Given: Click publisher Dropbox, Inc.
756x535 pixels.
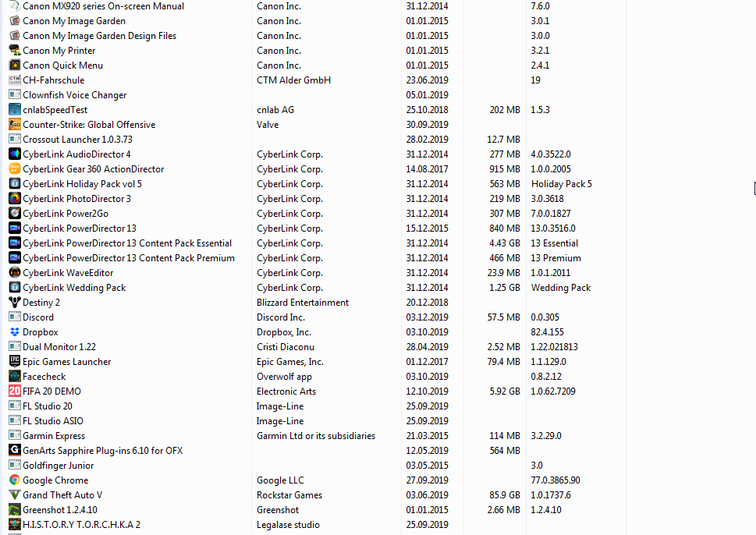Looking at the screenshot, I should (284, 332).
